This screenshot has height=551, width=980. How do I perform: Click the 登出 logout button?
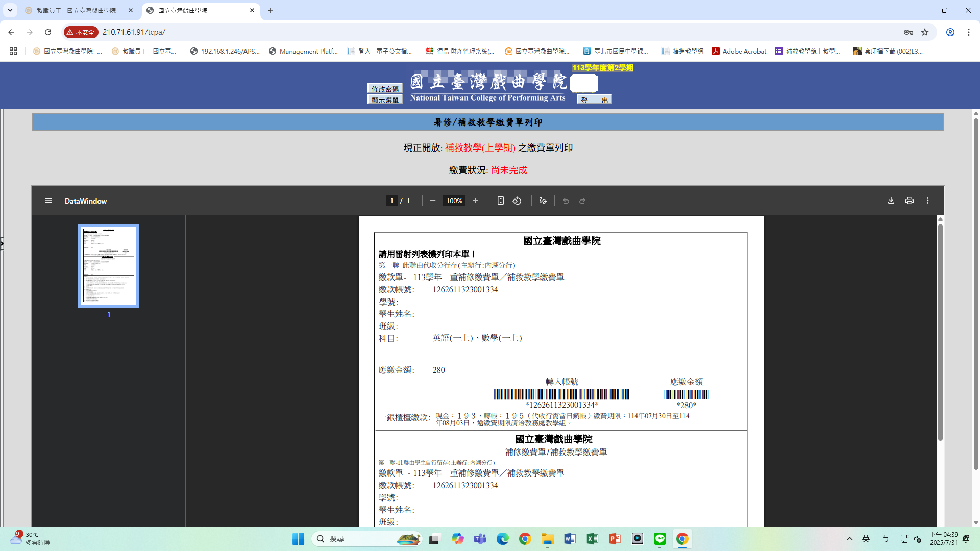595,99
